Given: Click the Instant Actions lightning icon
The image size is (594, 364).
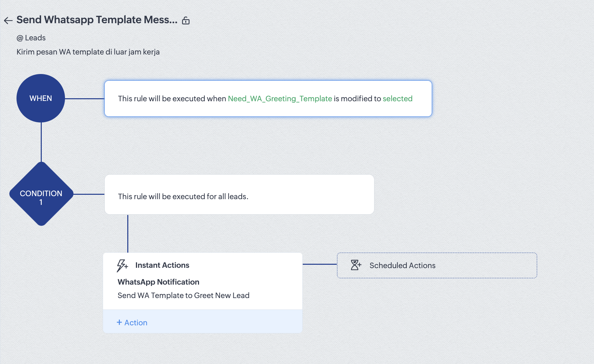Looking at the screenshot, I should 122,265.
